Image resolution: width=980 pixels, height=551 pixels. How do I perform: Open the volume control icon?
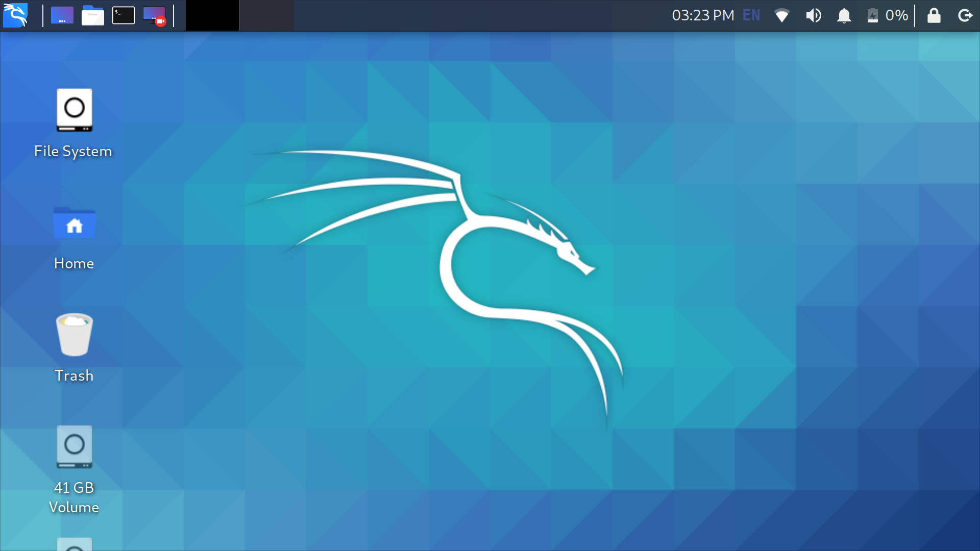pyautogui.click(x=814, y=15)
